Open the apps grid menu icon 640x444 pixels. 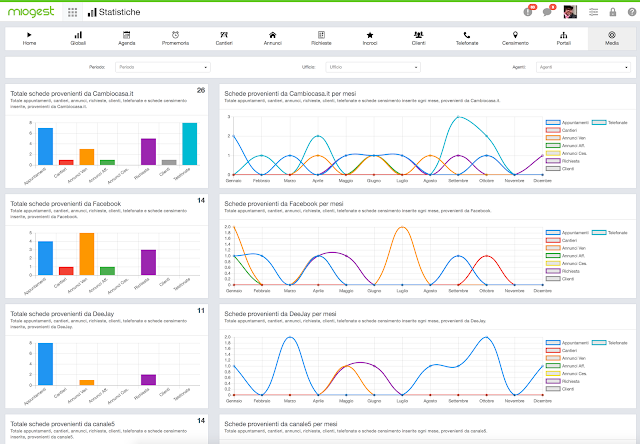73,12
